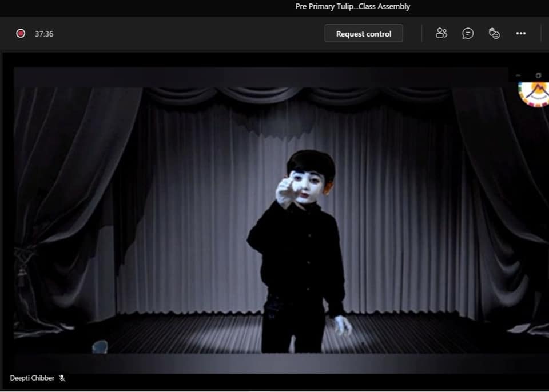The width and height of the screenshot is (549, 392).
Task: Open the participants panel icon
Action: click(x=441, y=33)
